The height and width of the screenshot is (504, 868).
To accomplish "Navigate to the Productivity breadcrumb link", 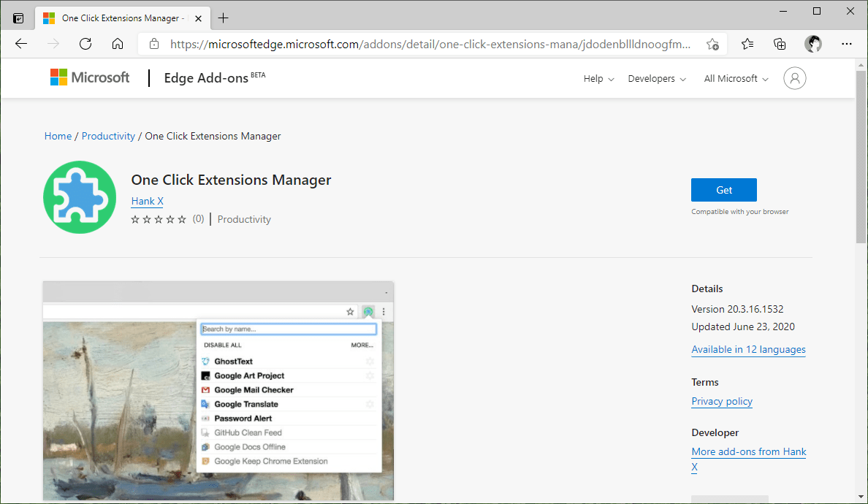I will tap(108, 136).
